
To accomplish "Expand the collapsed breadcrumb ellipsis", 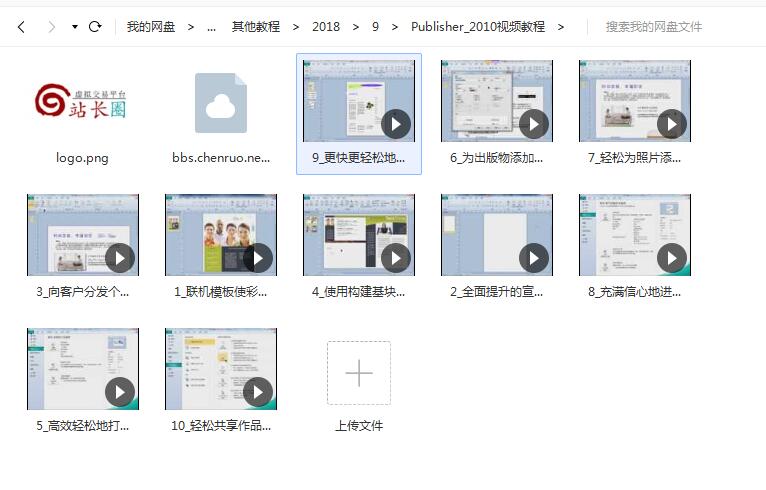I will pyautogui.click(x=211, y=27).
